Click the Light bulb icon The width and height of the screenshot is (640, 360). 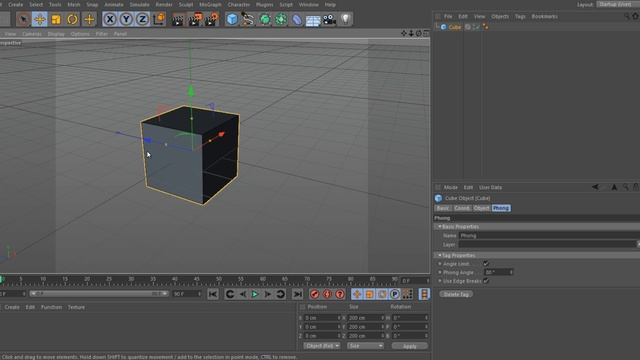346,19
